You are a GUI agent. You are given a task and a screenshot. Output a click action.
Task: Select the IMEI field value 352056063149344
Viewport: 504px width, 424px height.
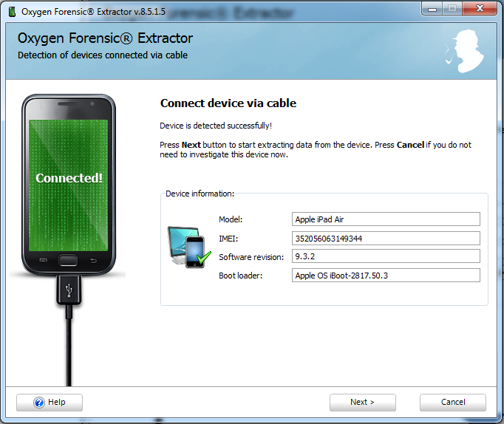[386, 239]
